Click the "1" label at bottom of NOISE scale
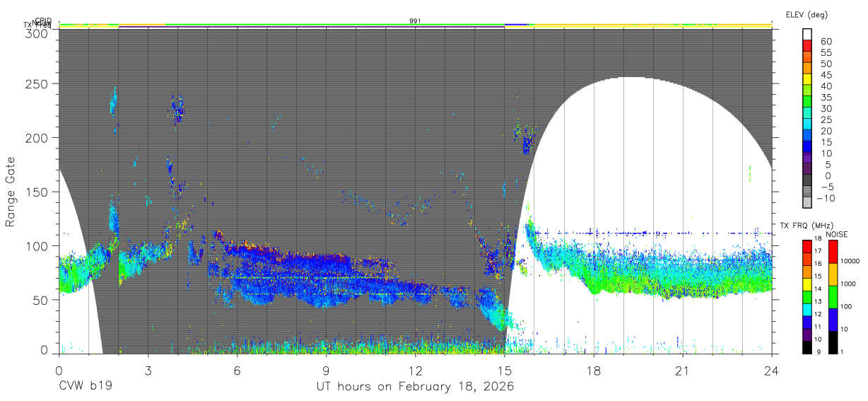 (841, 352)
